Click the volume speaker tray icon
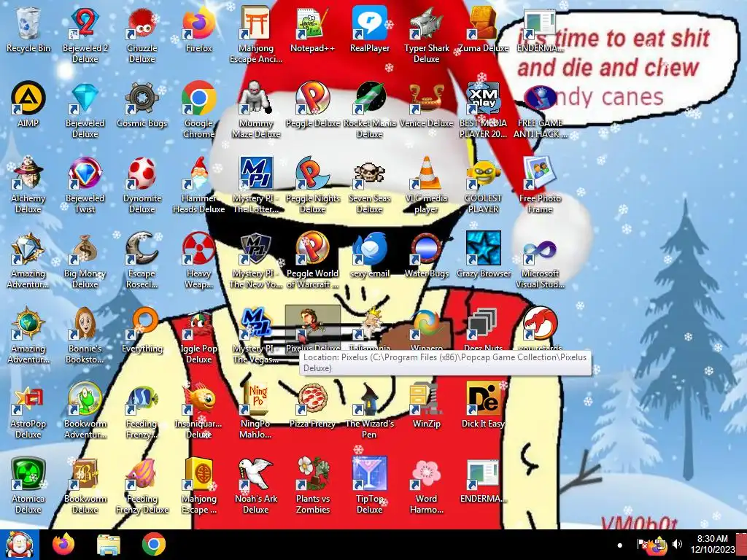747x560 pixels. click(x=677, y=544)
